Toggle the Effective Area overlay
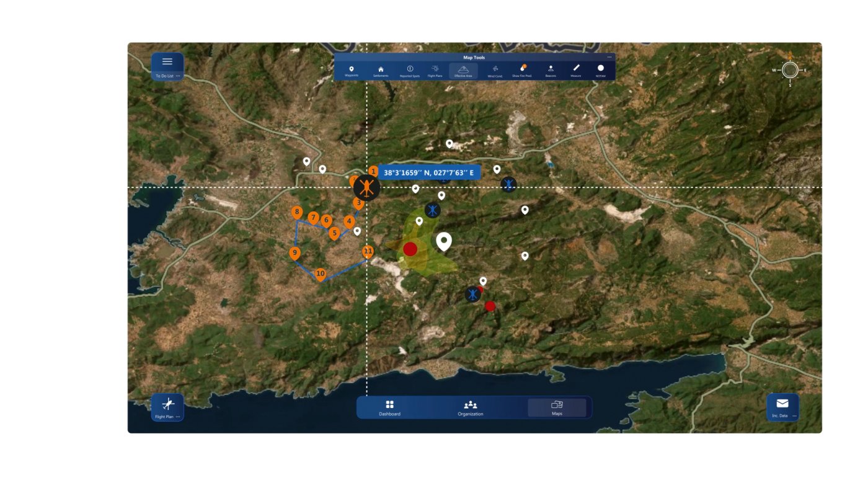868x488 pixels. pyautogui.click(x=463, y=71)
